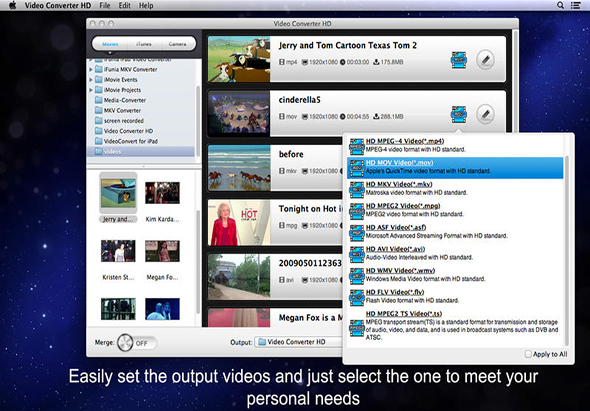
Task: Click the screen recorded folder icon
Action: (99, 120)
